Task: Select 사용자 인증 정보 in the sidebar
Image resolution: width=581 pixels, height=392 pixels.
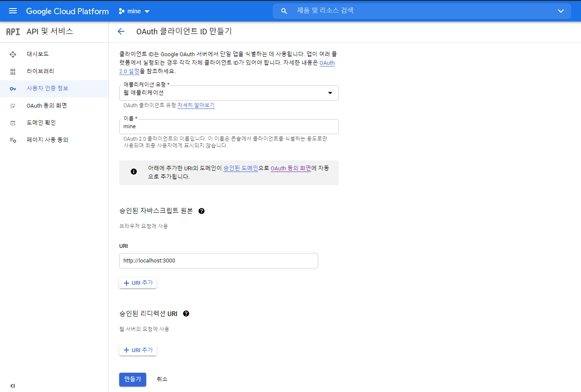Action: coord(54,88)
